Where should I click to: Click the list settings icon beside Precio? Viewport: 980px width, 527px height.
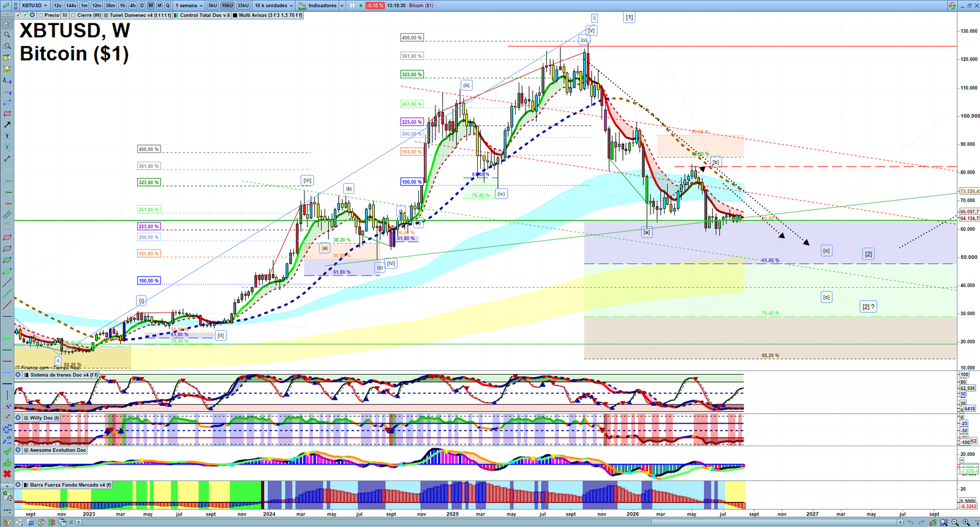(65, 15)
